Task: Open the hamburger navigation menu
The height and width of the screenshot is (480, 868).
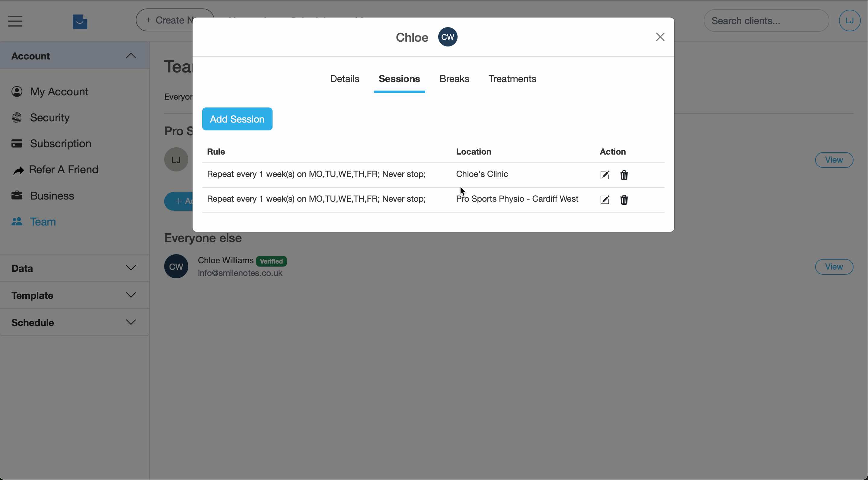Action: point(15,21)
